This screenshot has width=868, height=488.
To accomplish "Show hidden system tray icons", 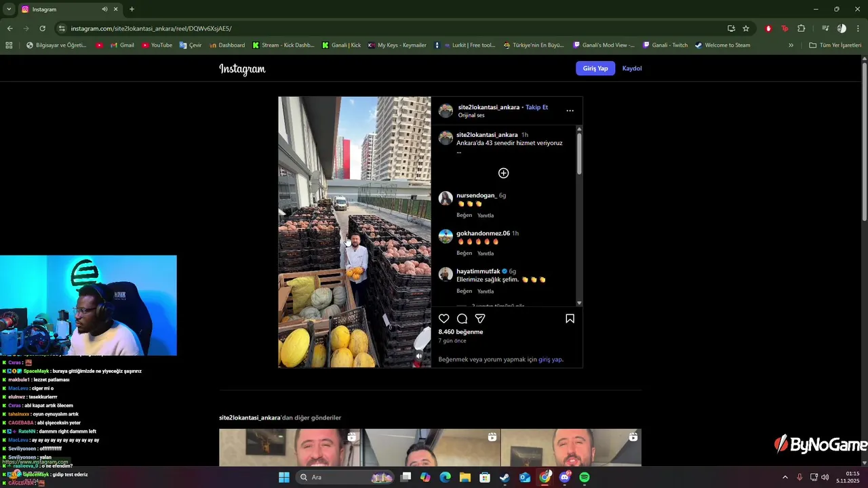I will (x=785, y=477).
